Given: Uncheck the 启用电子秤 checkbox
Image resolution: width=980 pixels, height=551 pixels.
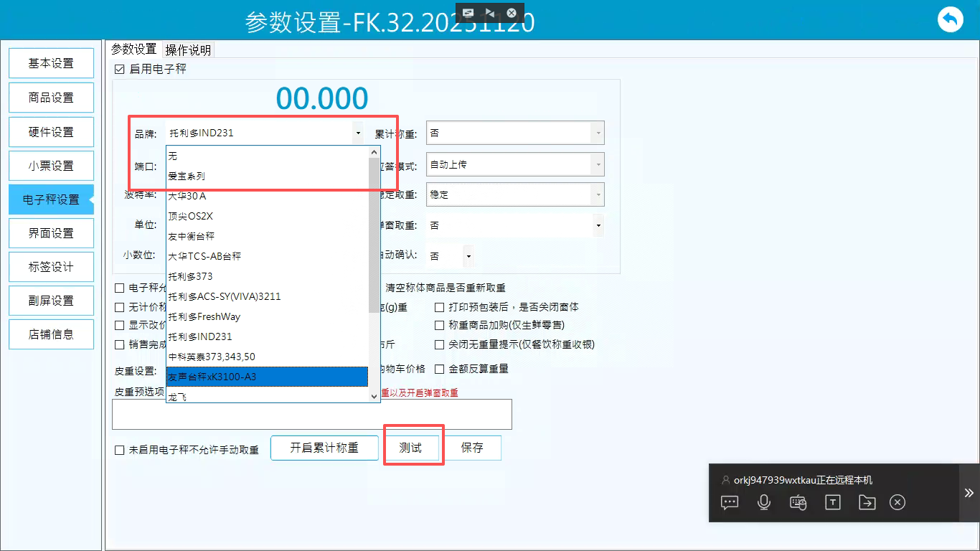Looking at the screenshot, I should (120, 70).
